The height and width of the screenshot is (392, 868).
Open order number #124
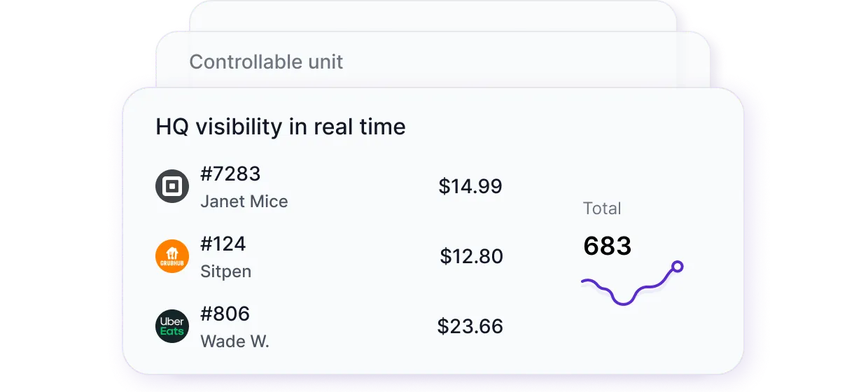point(223,244)
